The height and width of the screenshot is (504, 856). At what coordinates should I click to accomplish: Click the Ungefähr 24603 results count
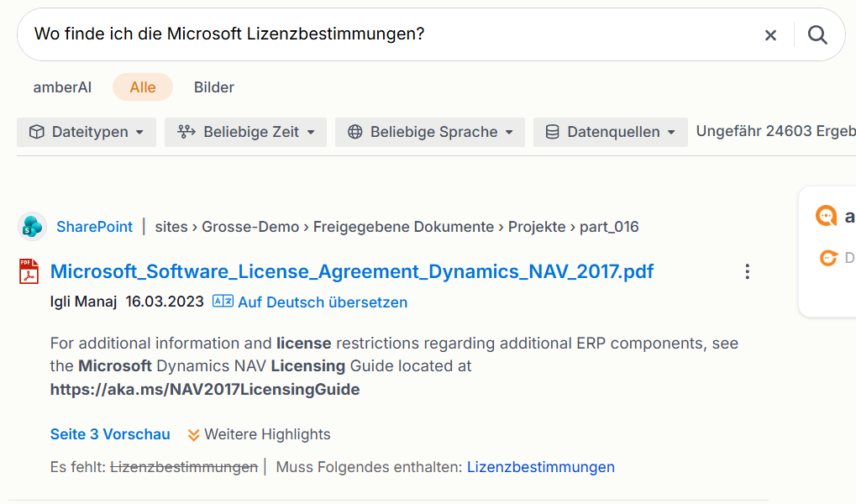pyautogui.click(x=775, y=132)
